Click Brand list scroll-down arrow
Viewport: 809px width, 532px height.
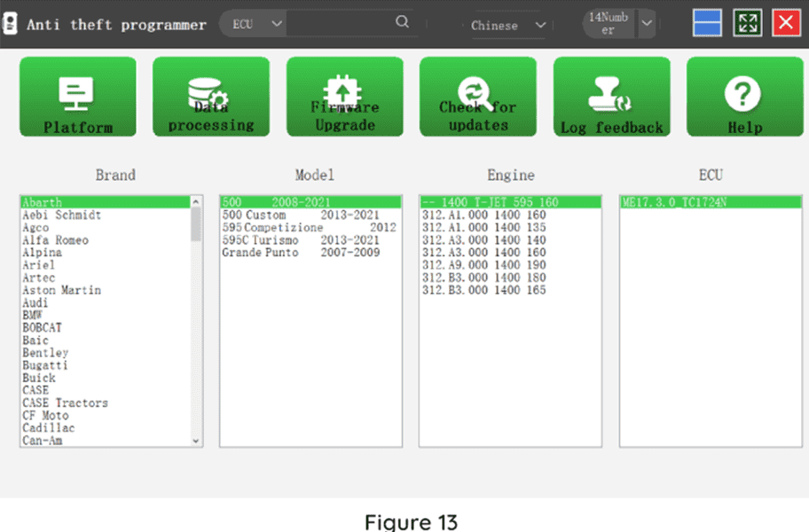(195, 442)
